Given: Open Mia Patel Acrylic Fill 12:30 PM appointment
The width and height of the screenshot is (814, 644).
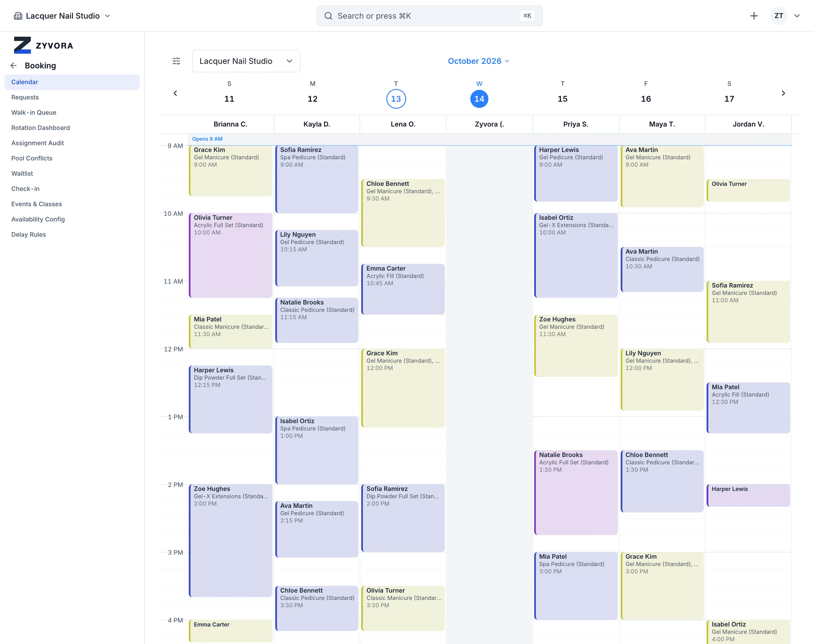Looking at the screenshot, I should pos(748,408).
